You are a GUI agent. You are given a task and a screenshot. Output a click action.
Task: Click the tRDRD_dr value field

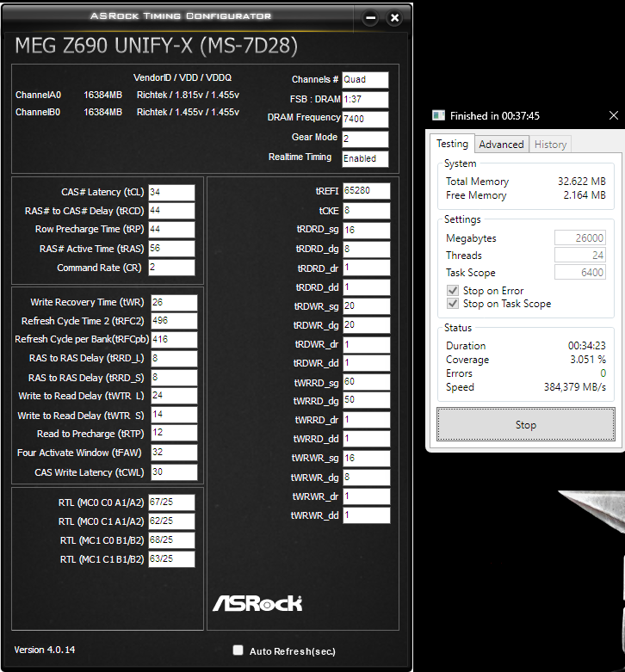coord(367,268)
